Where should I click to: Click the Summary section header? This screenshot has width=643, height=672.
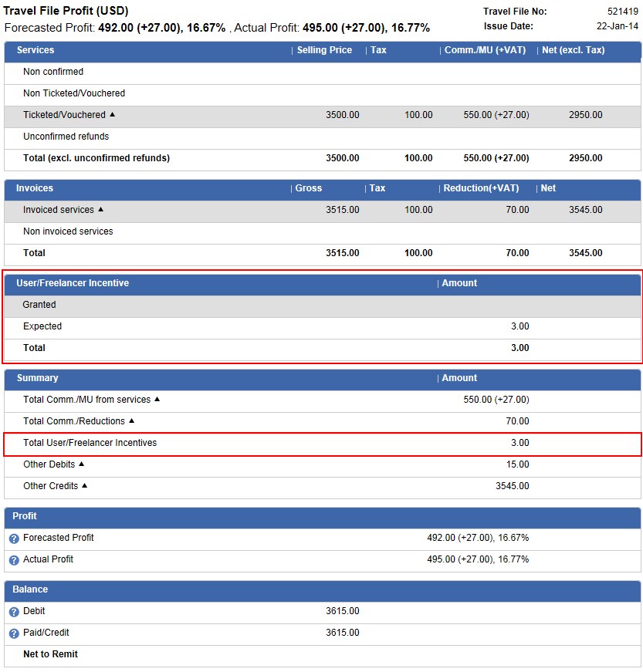(37, 378)
